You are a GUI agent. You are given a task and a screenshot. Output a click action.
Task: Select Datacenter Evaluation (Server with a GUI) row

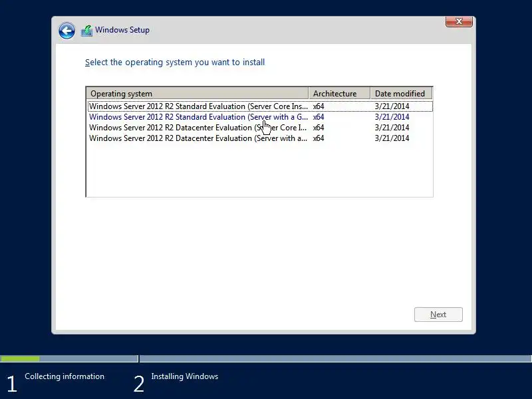[x=260, y=138]
